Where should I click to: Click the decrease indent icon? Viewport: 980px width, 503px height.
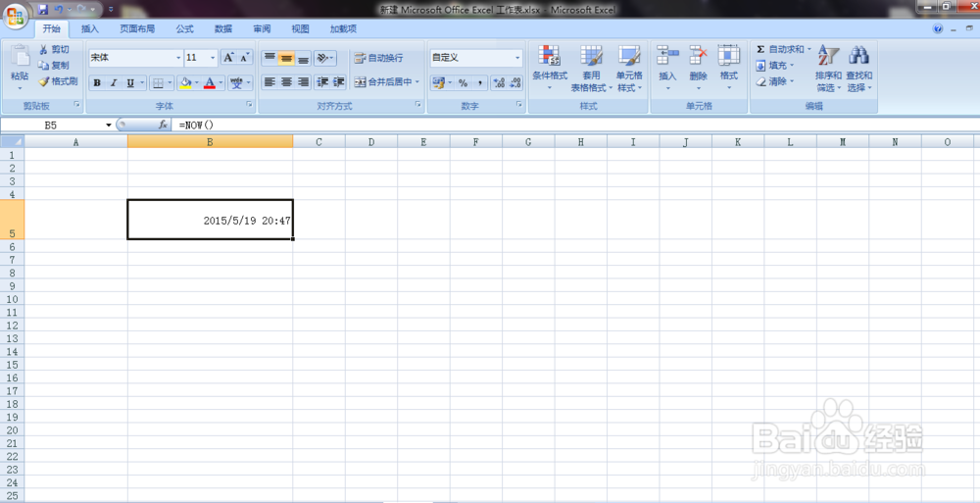tap(322, 82)
